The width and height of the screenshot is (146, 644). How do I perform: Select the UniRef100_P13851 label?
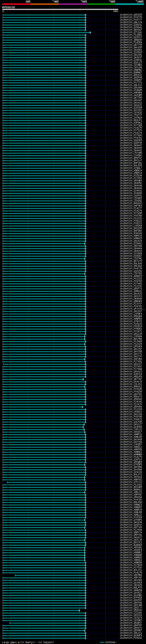point(131,35)
